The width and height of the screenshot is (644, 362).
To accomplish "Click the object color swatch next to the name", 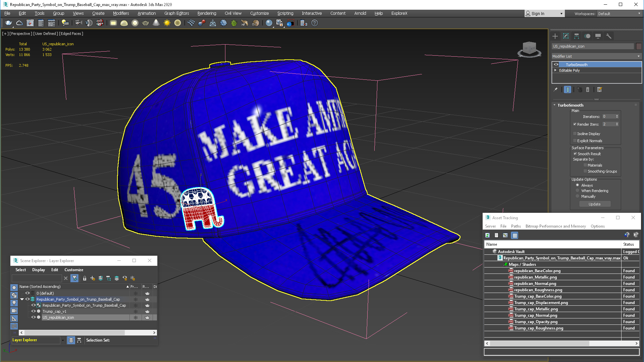I will pyautogui.click(x=639, y=47).
